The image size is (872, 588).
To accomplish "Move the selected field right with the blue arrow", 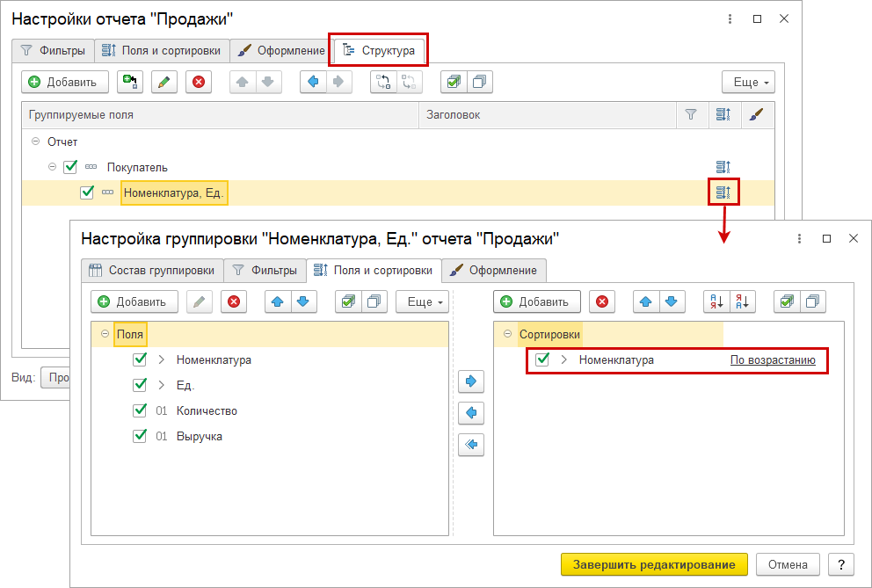I will (x=472, y=381).
